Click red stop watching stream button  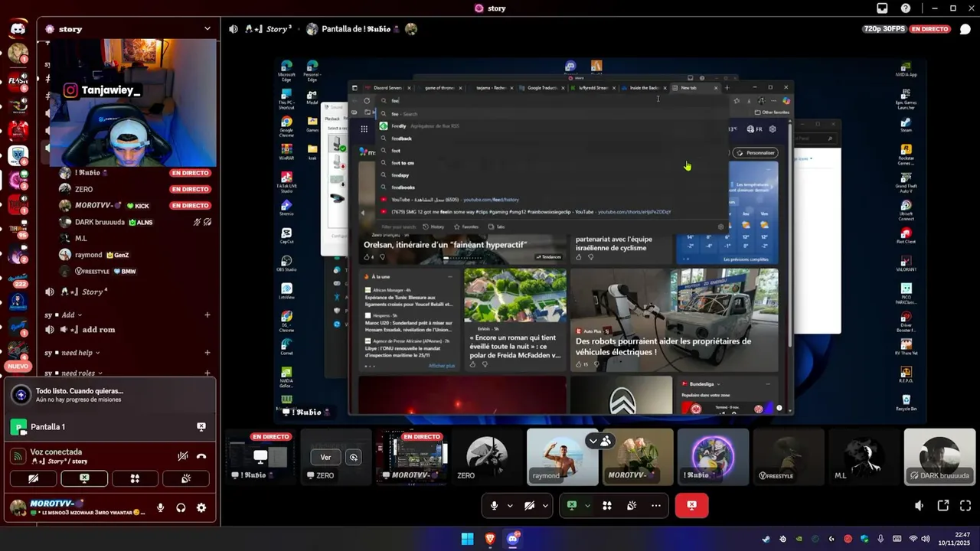pyautogui.click(x=691, y=506)
